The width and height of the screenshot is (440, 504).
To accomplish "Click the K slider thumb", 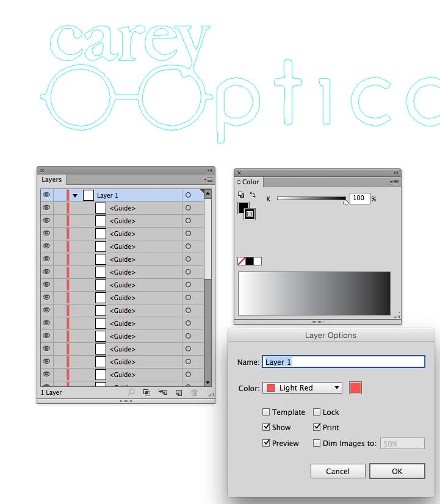I will pos(345,202).
